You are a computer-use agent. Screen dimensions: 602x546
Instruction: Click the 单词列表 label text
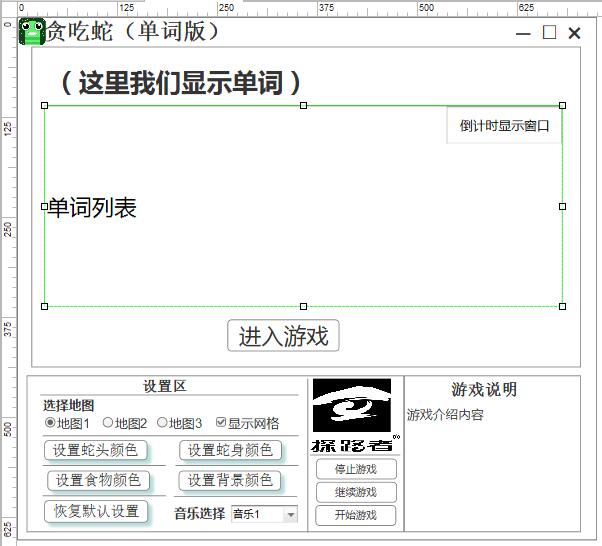click(92, 208)
